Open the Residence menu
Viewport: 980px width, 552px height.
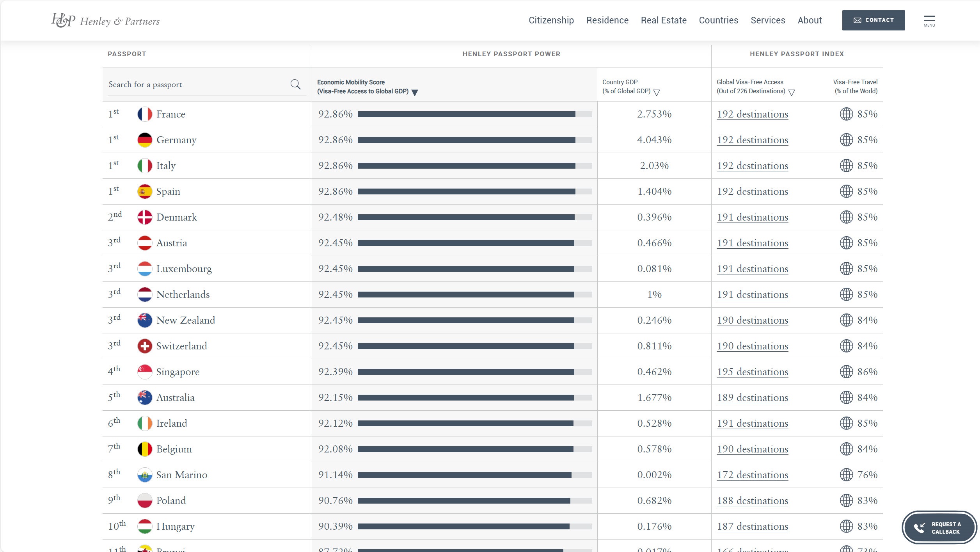point(607,20)
